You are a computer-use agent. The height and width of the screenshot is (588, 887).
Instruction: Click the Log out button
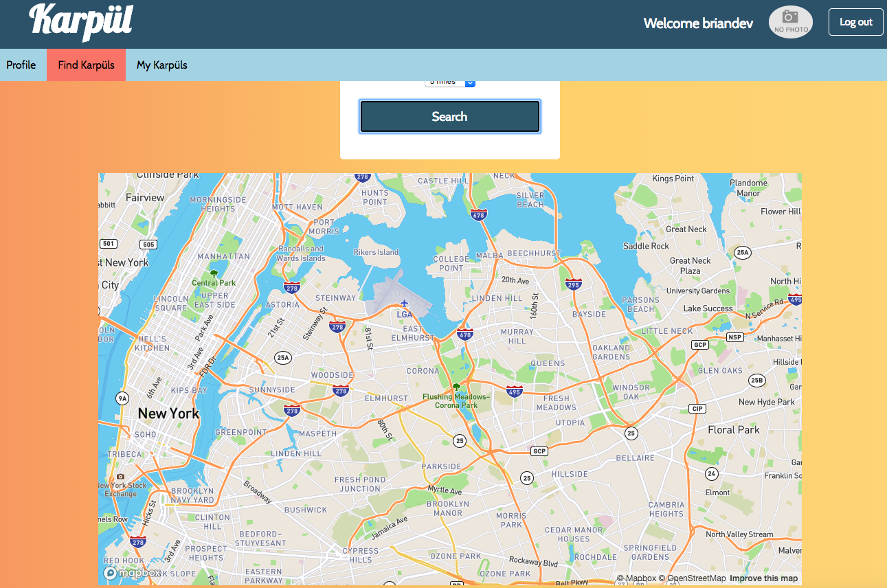pyautogui.click(x=855, y=22)
